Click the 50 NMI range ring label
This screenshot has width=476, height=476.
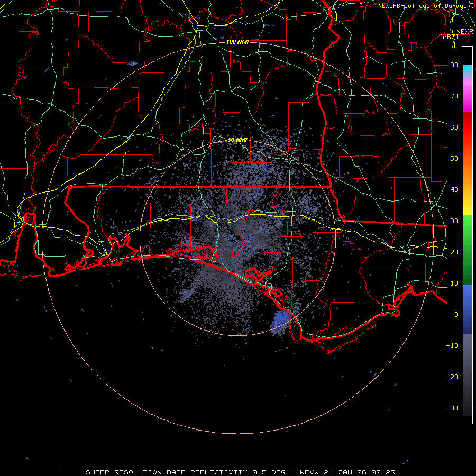pyautogui.click(x=237, y=140)
